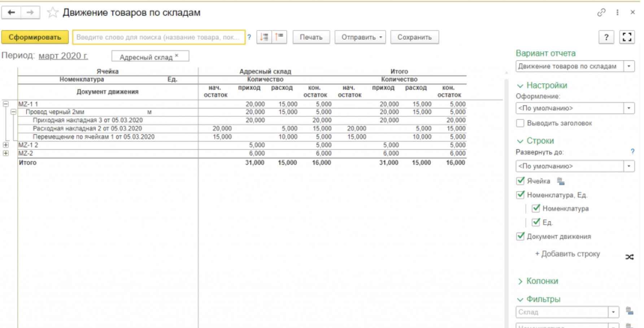644x328 pixels.
Task: Enable the Выводить заголовок checkbox
Action: click(x=520, y=123)
